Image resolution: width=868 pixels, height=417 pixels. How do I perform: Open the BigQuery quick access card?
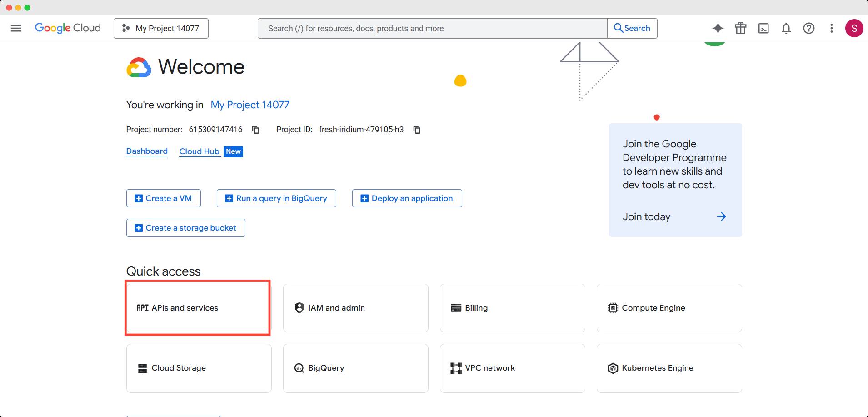coord(355,368)
